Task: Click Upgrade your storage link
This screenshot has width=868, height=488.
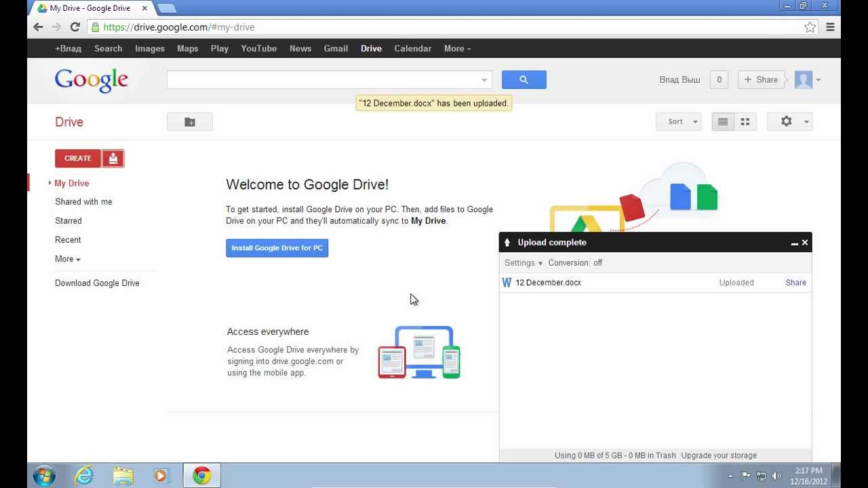Action: (x=719, y=455)
